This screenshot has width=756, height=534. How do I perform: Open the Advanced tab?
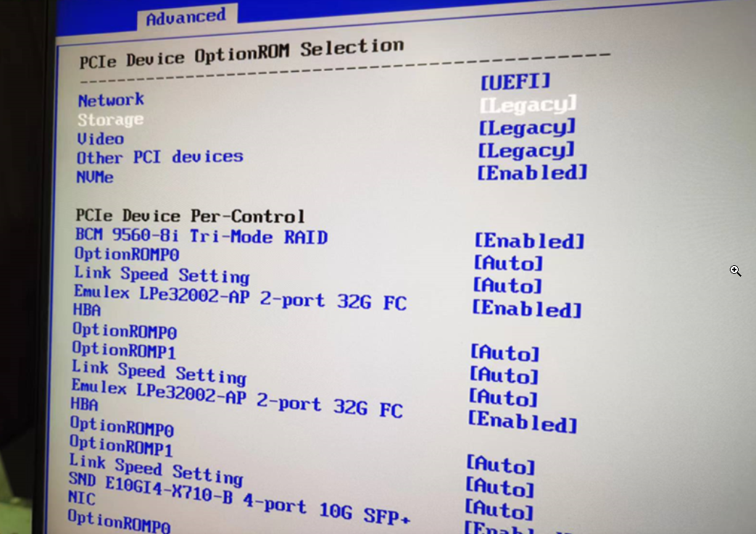pyautogui.click(x=186, y=17)
